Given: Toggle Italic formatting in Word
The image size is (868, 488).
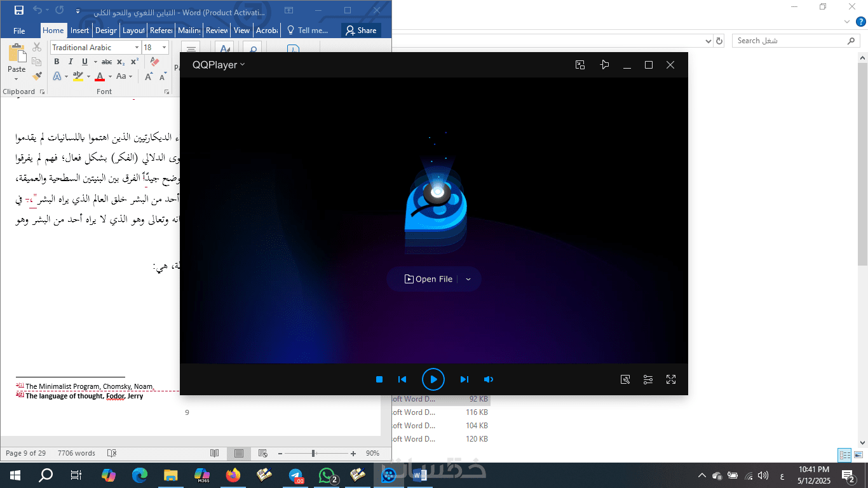Looking at the screenshot, I should point(71,62).
